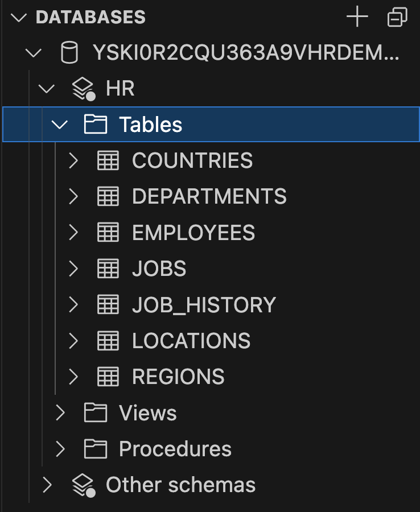Screen dimensions: 420x512
Task: Select the LOCATIONS table entry
Action: tap(190, 340)
